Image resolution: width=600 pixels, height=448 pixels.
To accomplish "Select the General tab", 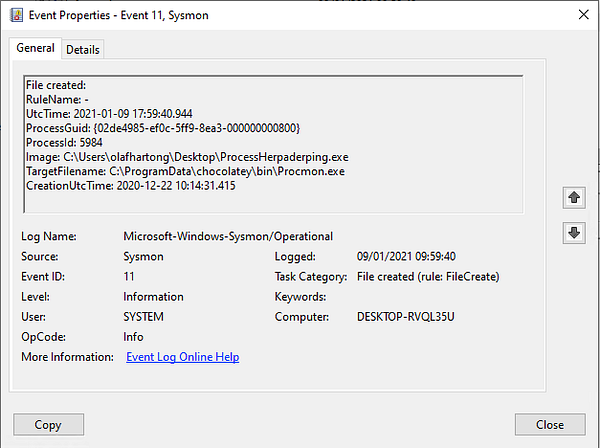I will click(x=35, y=48).
